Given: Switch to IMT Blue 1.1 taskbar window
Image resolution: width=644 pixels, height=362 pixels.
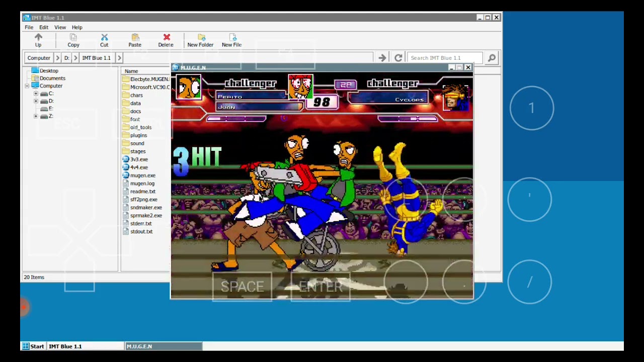Looking at the screenshot, I should [86, 346].
